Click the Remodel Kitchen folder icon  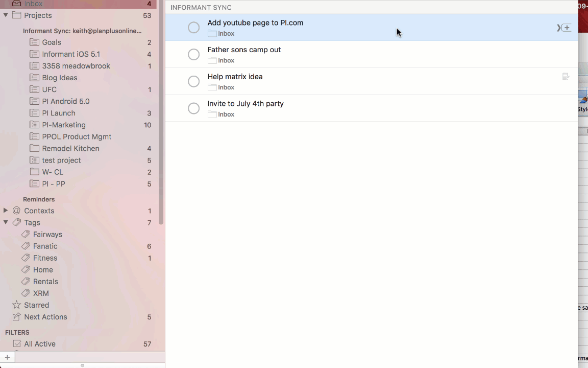34,148
